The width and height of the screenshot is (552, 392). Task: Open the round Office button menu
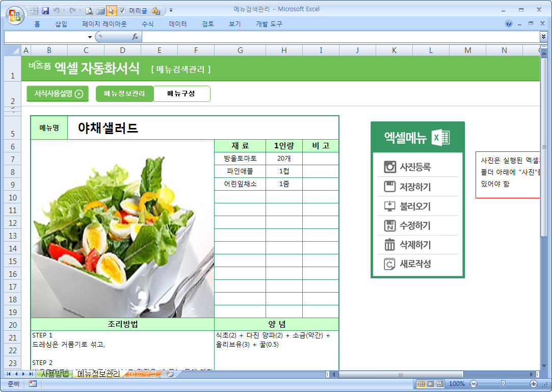(15, 15)
